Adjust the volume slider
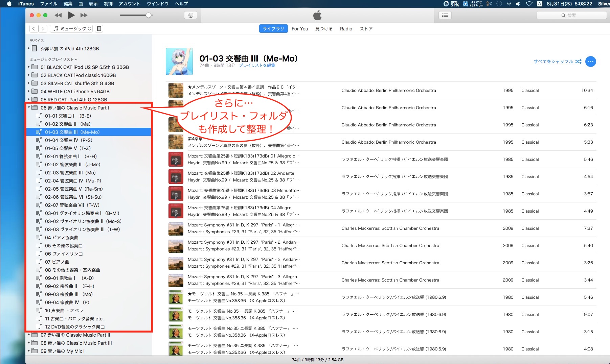 pos(136,15)
